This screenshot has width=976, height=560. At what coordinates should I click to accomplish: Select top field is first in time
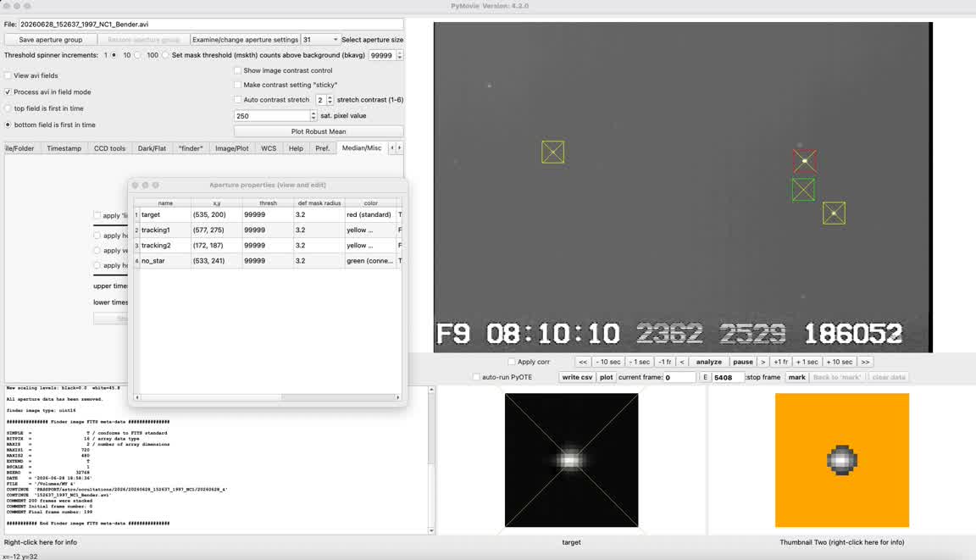pos(8,108)
